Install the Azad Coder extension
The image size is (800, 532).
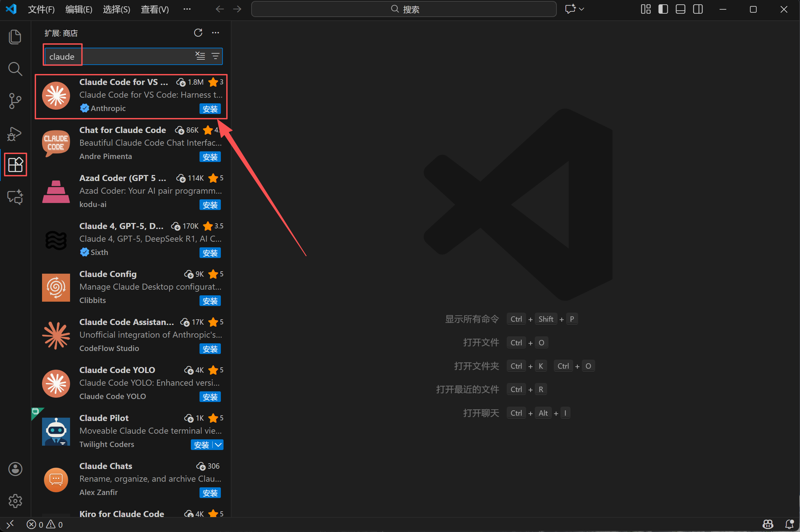coord(210,205)
